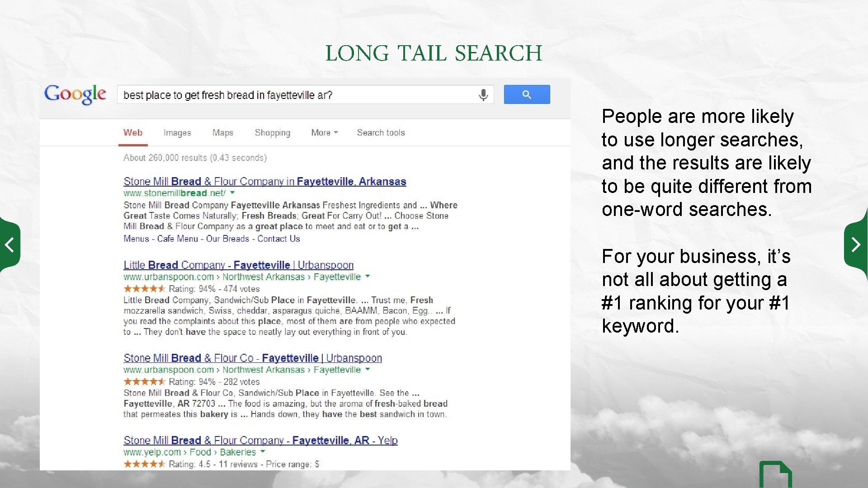The image size is (868, 488).
Task: Advance to next slide with right arrow
Action: 856,244
